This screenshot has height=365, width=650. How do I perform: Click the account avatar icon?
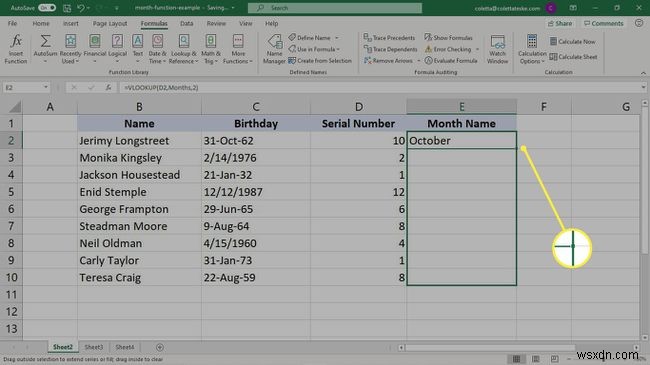tap(551, 8)
